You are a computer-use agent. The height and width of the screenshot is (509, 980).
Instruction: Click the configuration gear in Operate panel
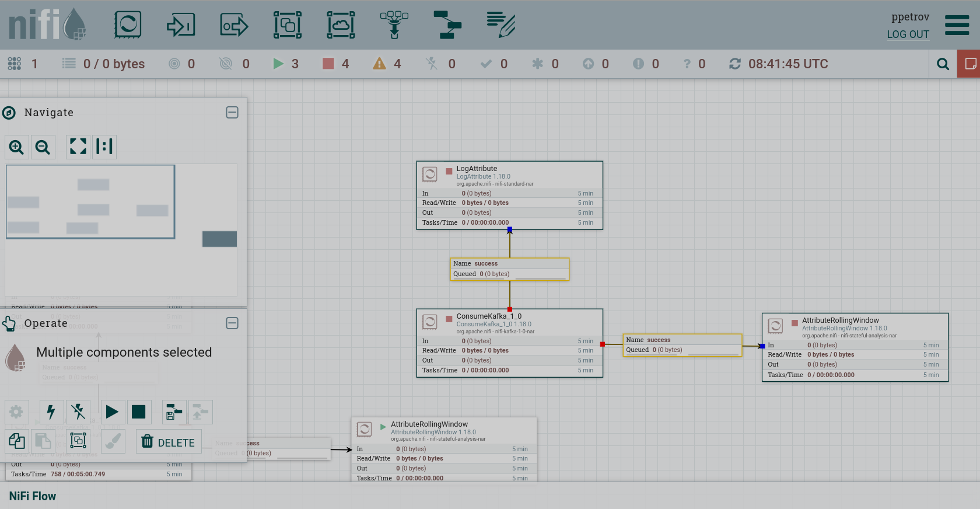point(17,412)
